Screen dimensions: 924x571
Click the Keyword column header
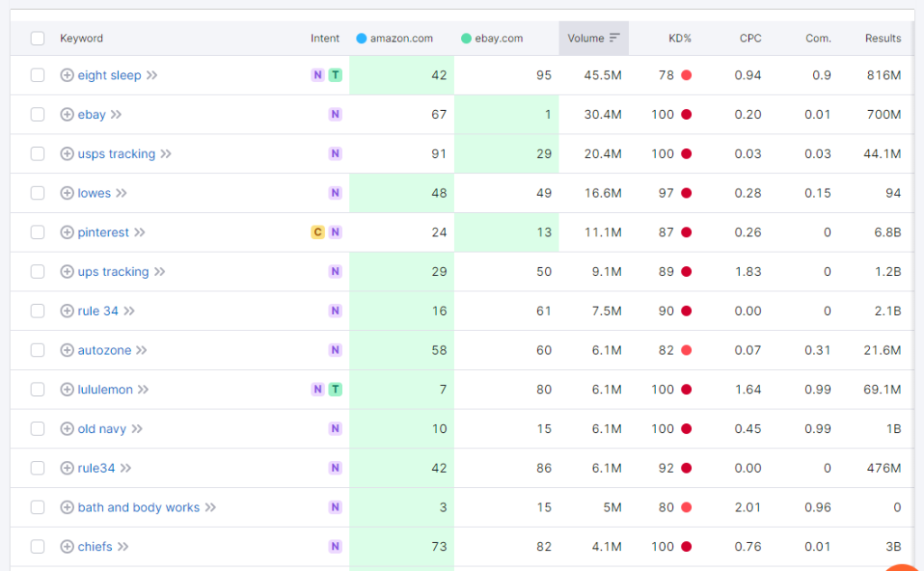click(81, 38)
